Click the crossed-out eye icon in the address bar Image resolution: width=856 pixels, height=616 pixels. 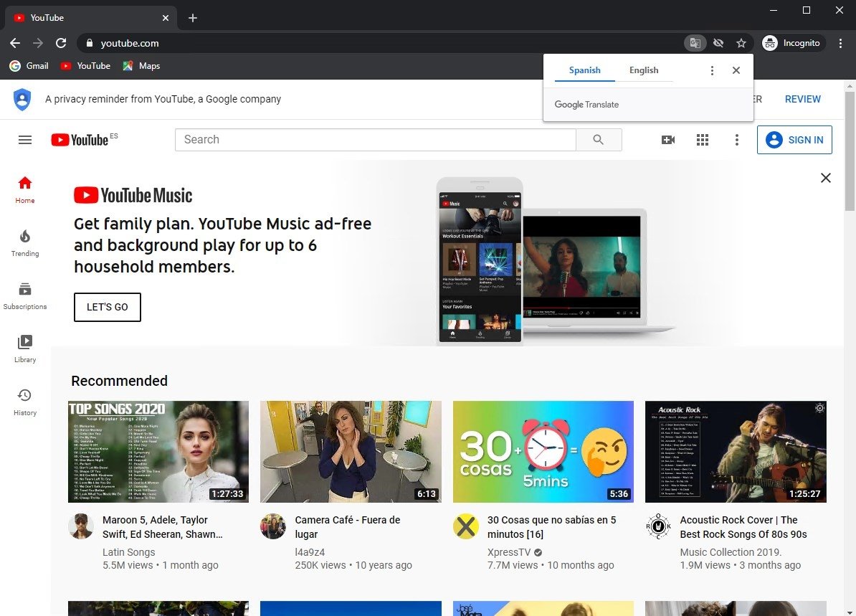click(718, 43)
